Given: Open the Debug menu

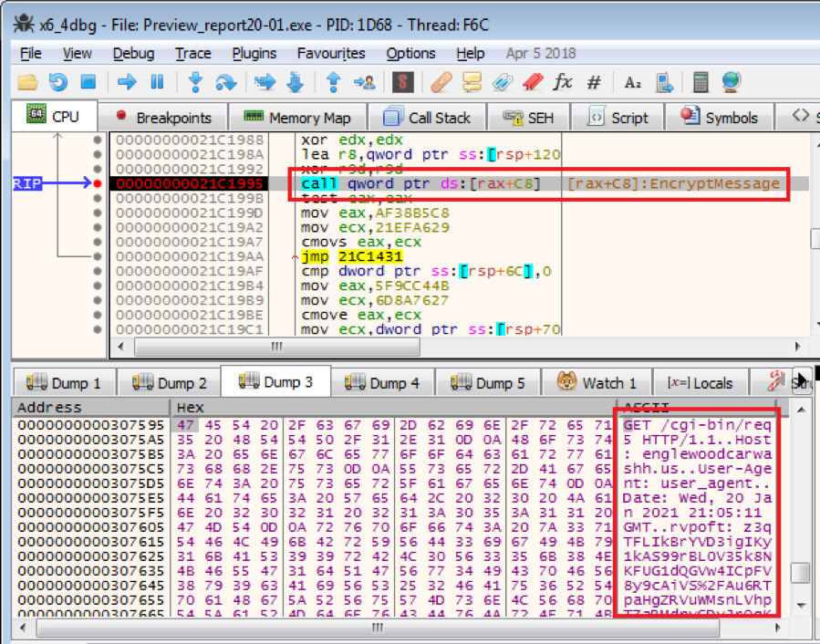Looking at the screenshot, I should (133, 54).
